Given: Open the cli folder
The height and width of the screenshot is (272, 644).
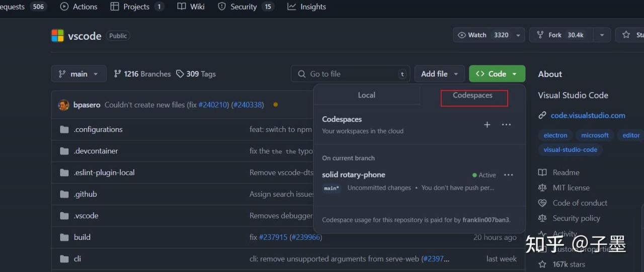Looking at the screenshot, I should click(x=77, y=259).
